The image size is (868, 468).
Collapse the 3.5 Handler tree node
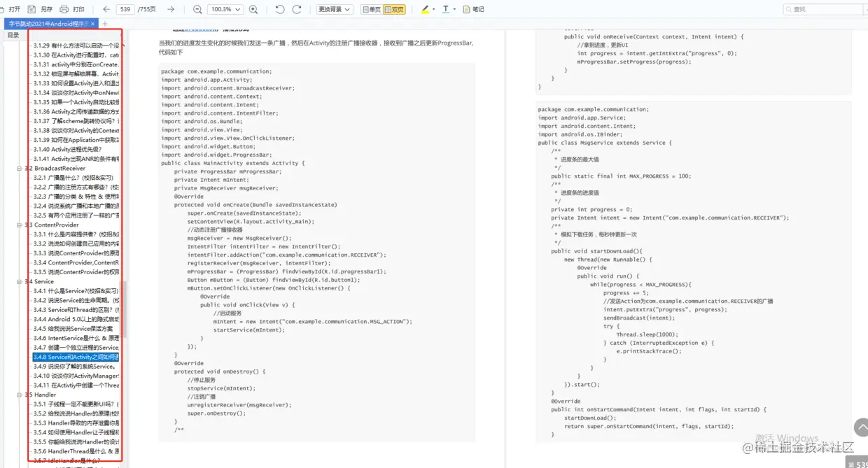20,395
